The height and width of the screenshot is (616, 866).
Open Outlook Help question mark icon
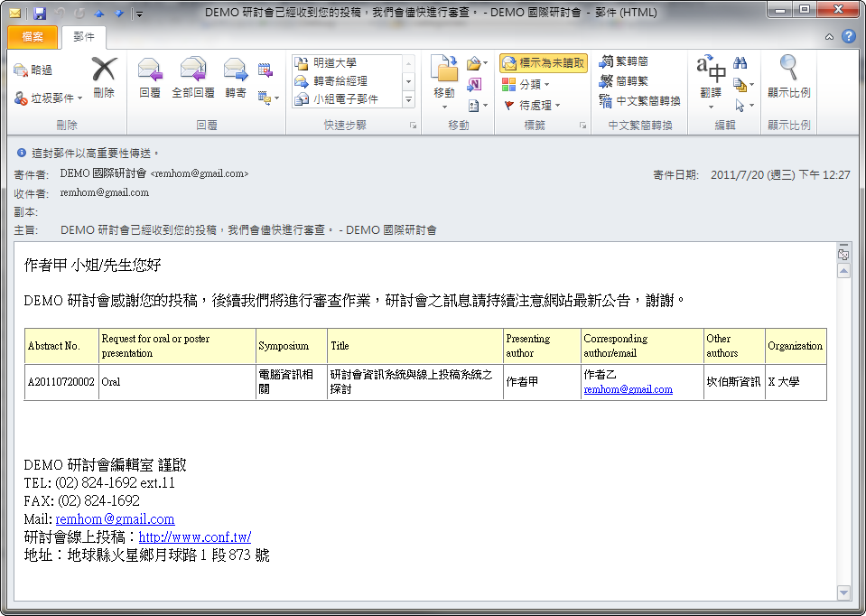848,37
